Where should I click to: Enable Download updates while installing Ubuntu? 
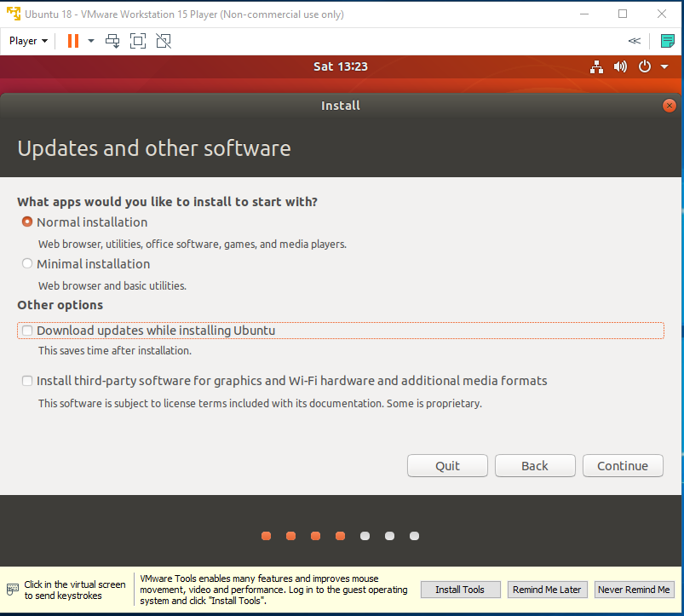point(27,331)
